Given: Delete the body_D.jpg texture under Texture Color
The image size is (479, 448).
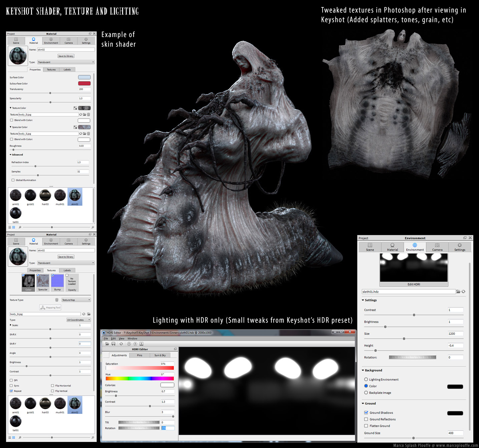Looking at the screenshot, I should 88,115.
